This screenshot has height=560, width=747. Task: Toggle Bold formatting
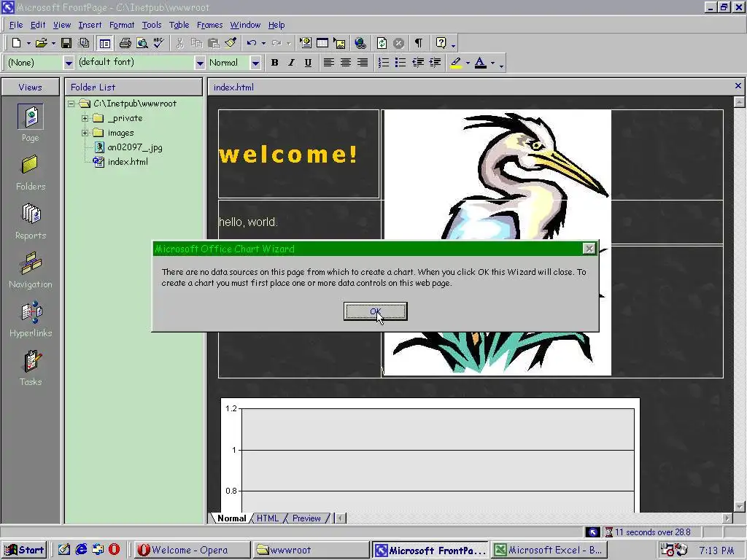click(275, 63)
